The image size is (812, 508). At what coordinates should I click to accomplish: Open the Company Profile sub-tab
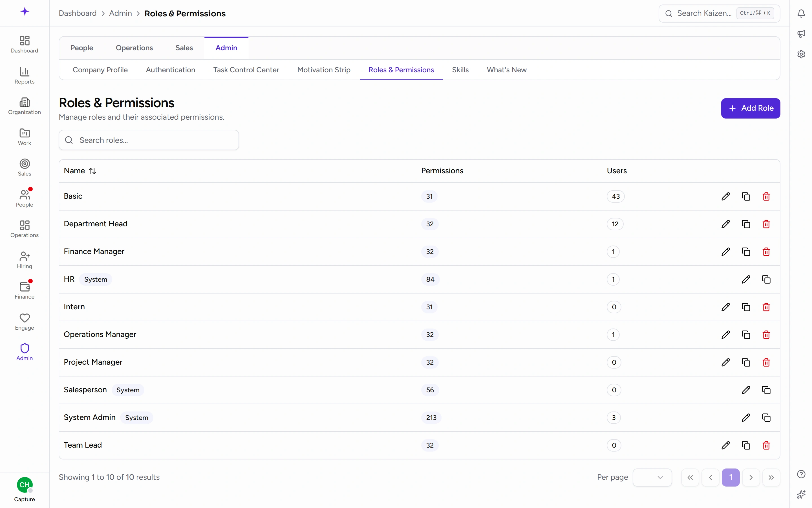coord(100,69)
